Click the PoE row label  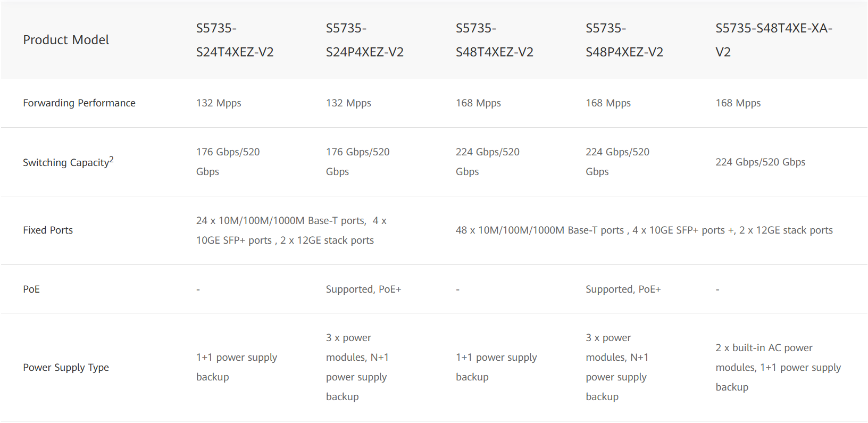(31, 289)
